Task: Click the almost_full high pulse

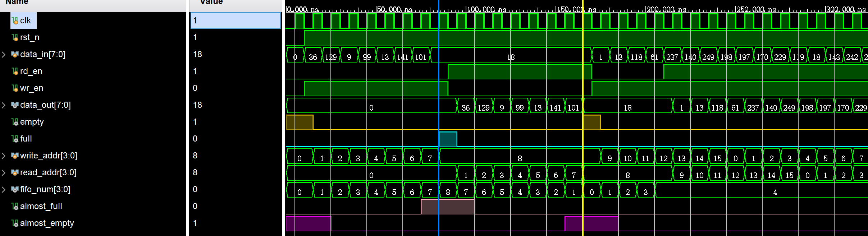Action: click(448, 207)
